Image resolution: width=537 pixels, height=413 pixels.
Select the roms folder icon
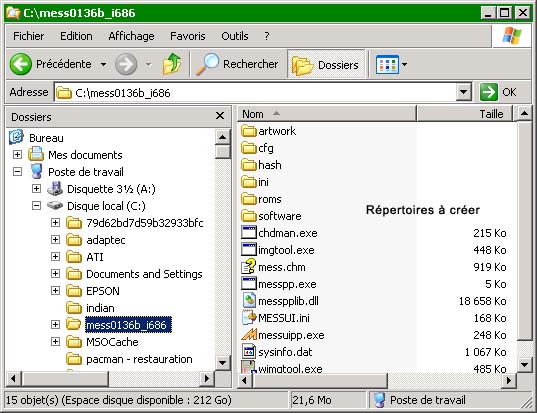click(249, 199)
